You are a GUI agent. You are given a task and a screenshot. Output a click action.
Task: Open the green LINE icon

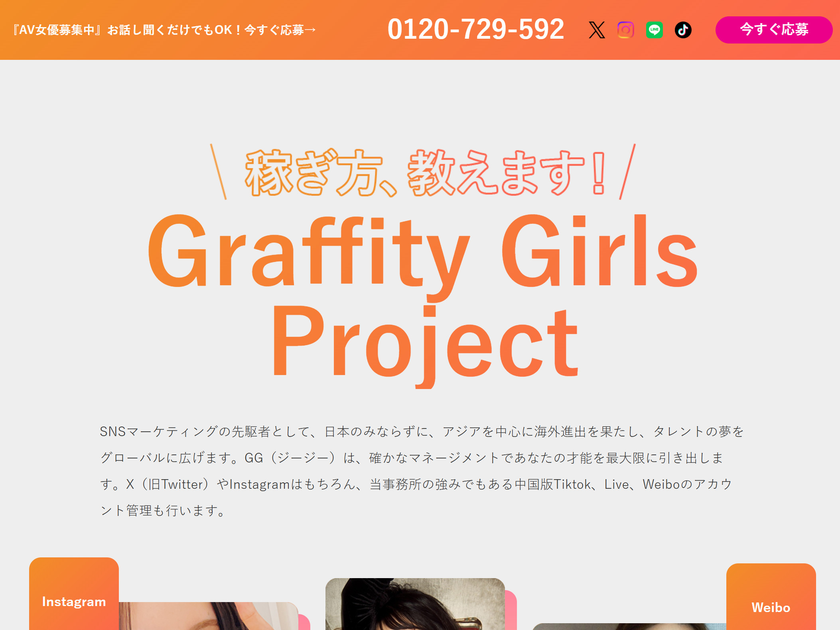pos(654,30)
